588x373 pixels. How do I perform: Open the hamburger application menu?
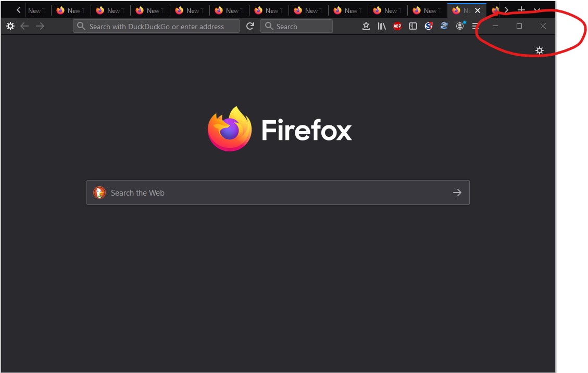[x=475, y=26]
